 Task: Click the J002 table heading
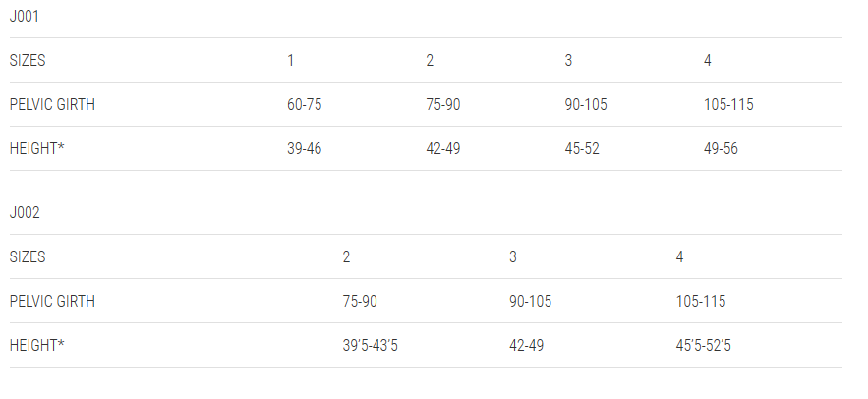tap(25, 212)
